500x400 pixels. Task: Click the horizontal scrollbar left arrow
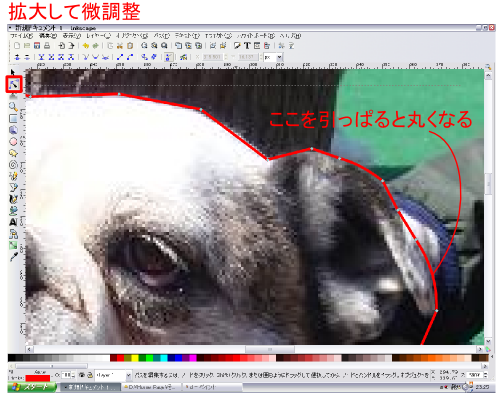click(x=29, y=349)
